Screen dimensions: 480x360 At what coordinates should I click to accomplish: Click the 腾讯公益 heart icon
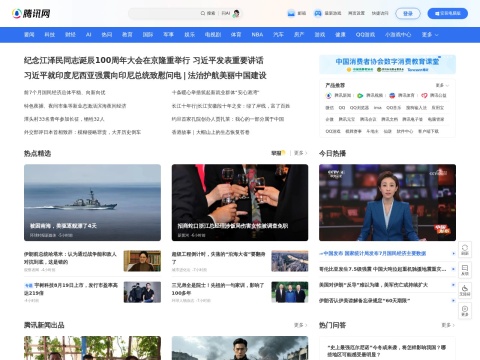(424, 95)
